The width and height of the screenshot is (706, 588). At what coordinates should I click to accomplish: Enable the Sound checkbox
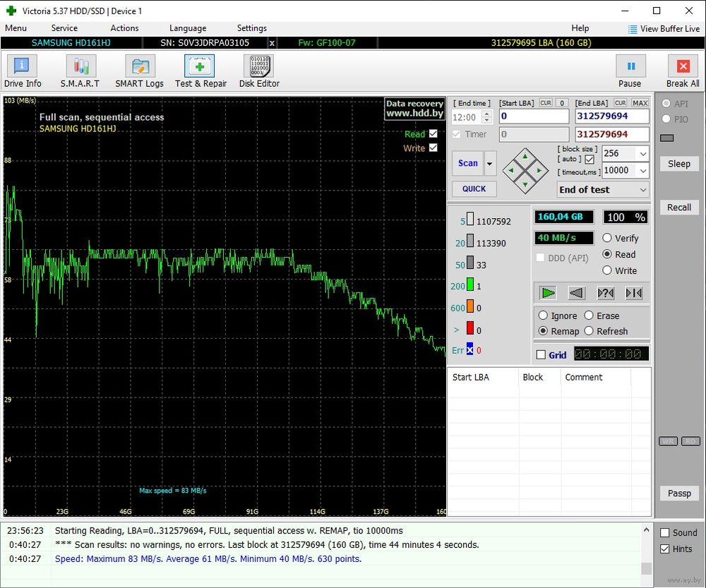pyautogui.click(x=664, y=533)
